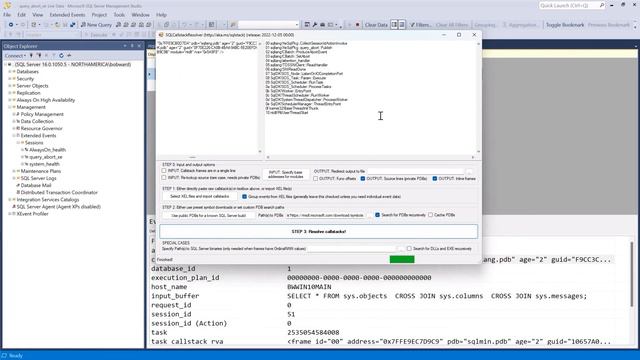Pin the Object Explorer panel
Screen dimensions: 640x360
pos(132,46)
